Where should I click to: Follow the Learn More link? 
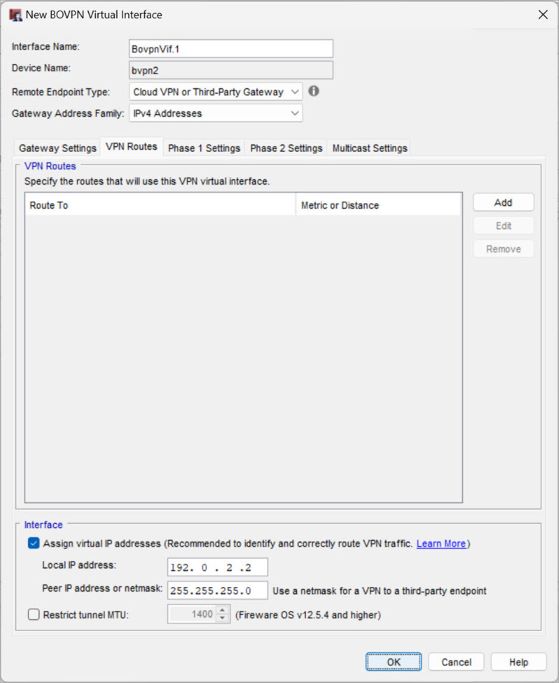[441, 544]
